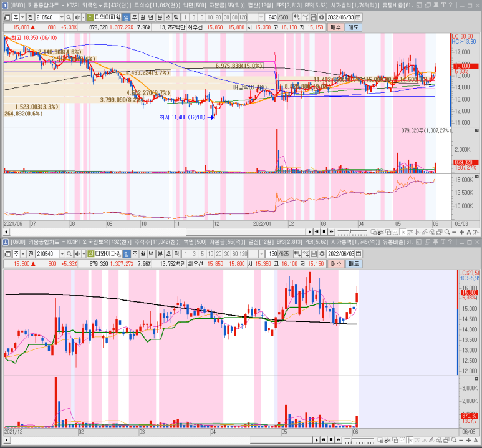Viewport: 482px width, 448px height.
Task: Click pin icon in bottom window title bar
Action: click(x=435, y=242)
